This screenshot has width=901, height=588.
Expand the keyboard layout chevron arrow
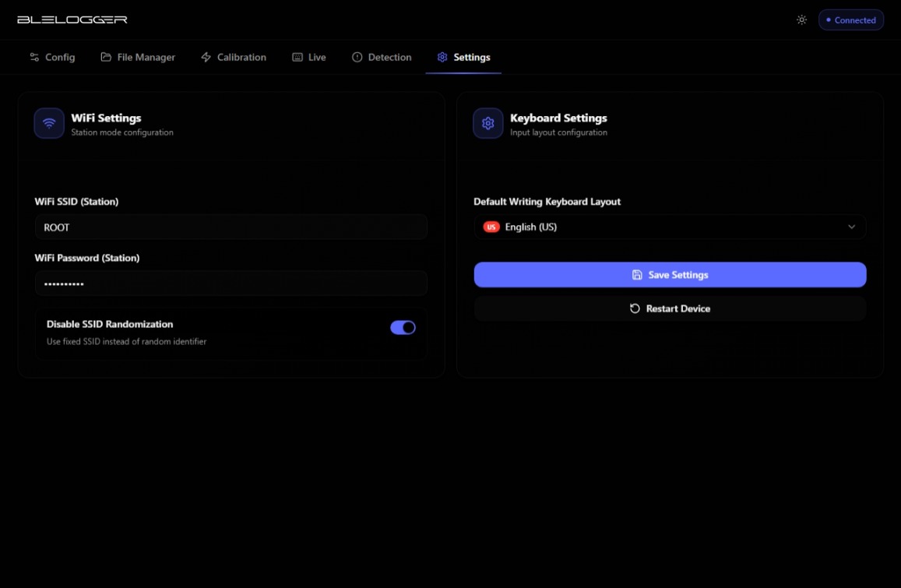coord(851,227)
